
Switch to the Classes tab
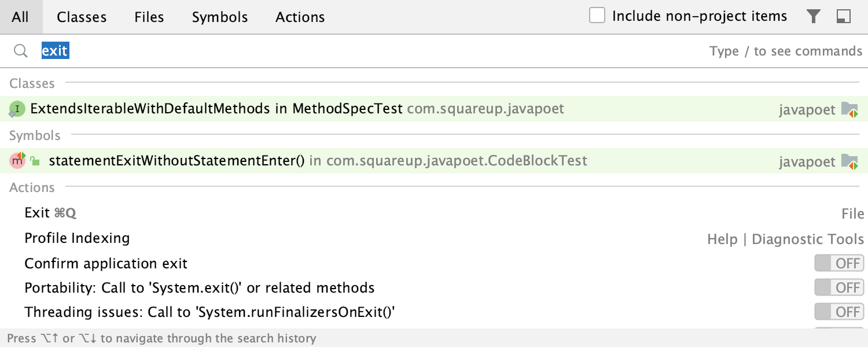coord(82,17)
